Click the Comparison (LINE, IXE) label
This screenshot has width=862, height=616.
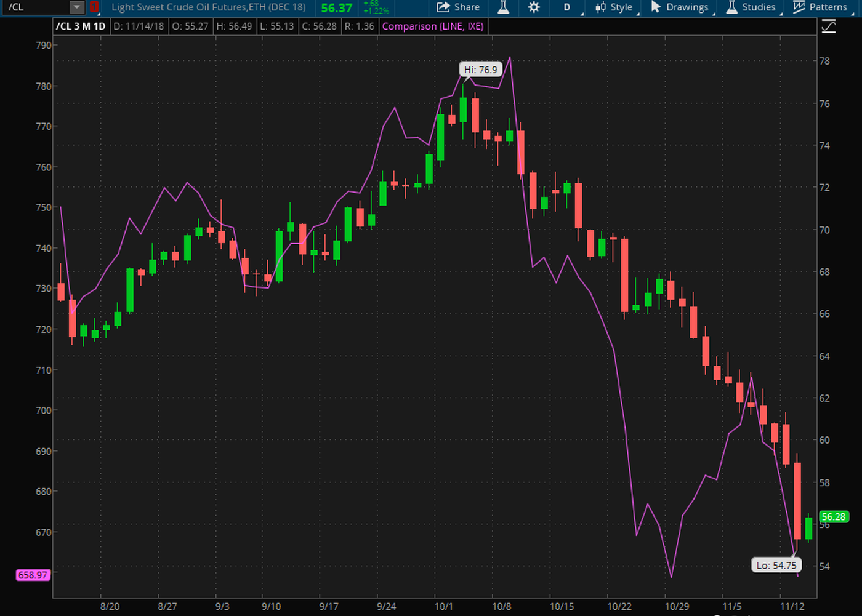click(433, 26)
